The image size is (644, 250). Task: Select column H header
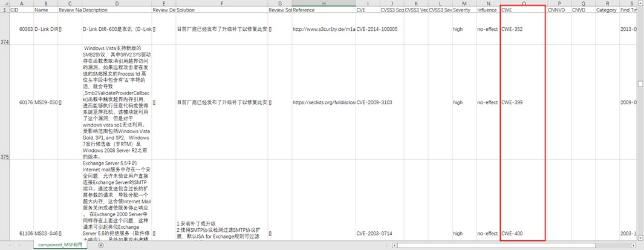click(324, 3)
